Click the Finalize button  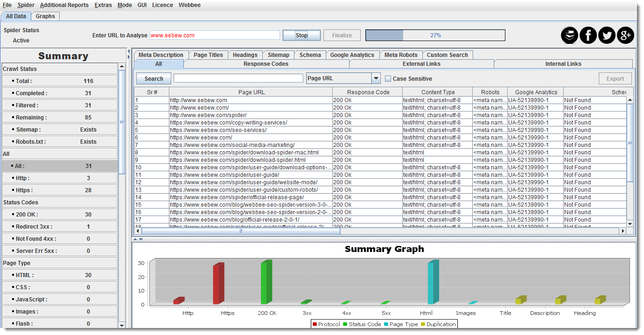pyautogui.click(x=342, y=35)
